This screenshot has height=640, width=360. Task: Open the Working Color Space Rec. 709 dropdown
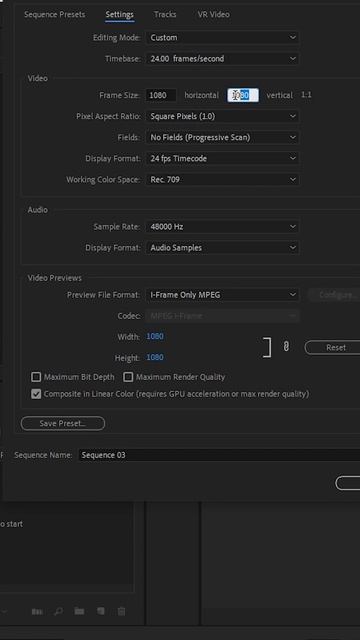[222, 180]
